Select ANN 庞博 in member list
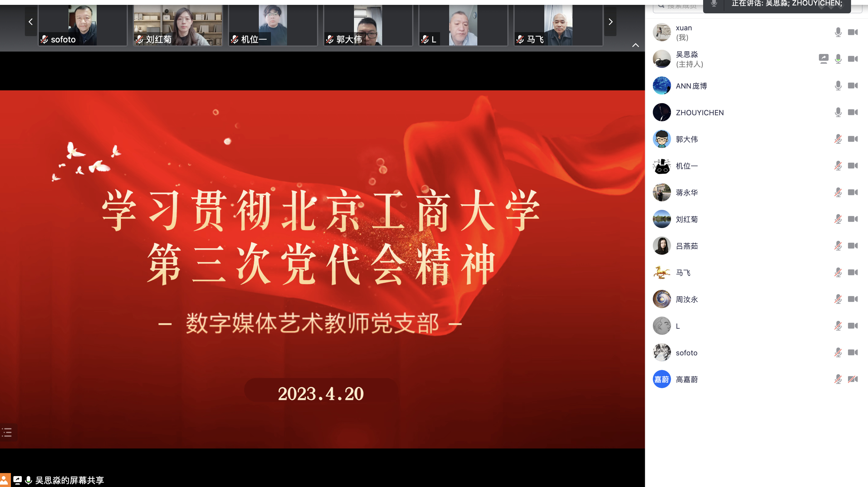Image resolution: width=868 pixels, height=487 pixels. pyautogui.click(x=756, y=86)
